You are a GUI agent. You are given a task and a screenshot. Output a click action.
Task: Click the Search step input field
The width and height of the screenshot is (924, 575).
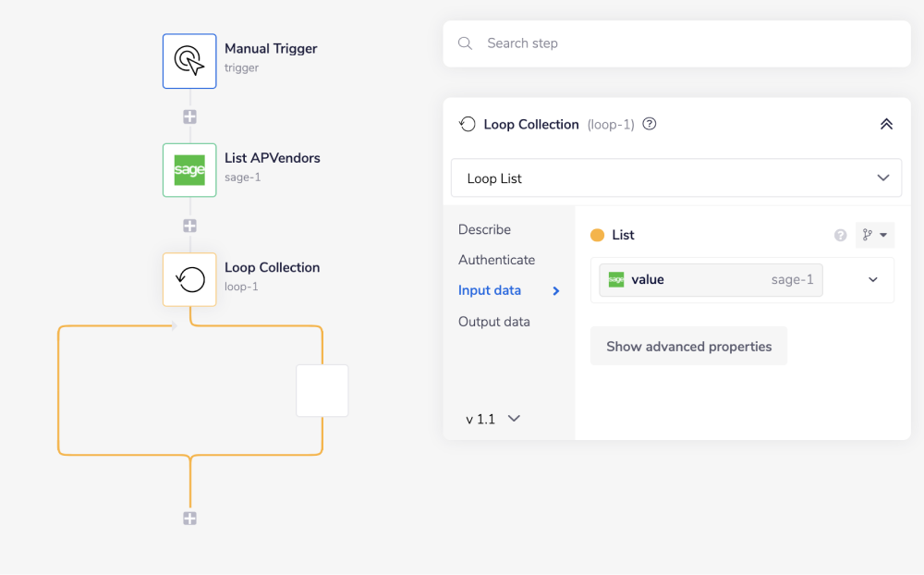pos(684,43)
